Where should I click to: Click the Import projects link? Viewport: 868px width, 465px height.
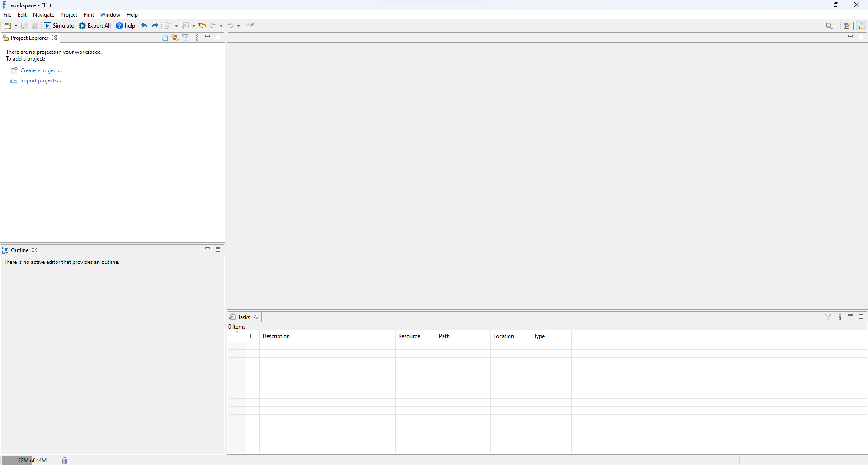tap(41, 80)
